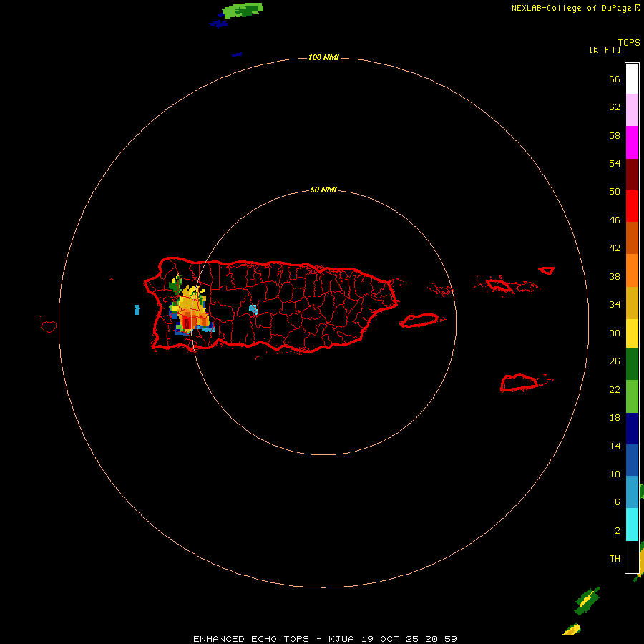This screenshot has height=644, width=644.
Task: Click the gold swatch between 34 and 38
Action: [x=632, y=303]
